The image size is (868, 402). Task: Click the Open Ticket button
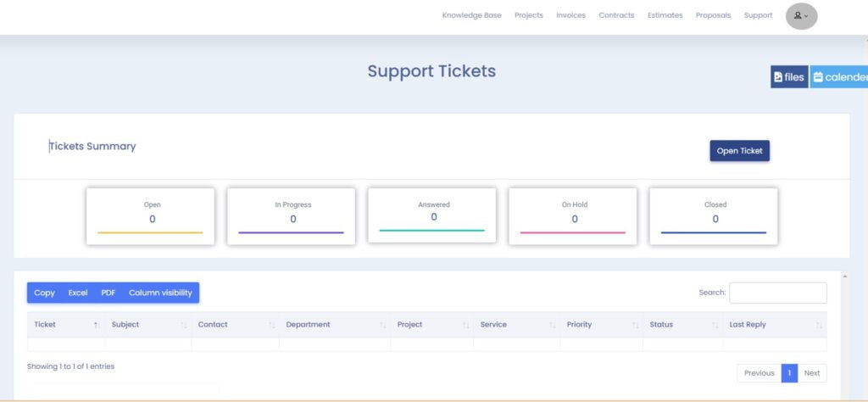pos(739,151)
